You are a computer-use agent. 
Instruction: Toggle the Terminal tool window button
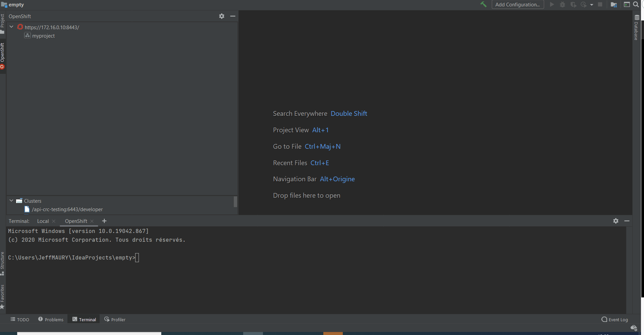point(84,320)
